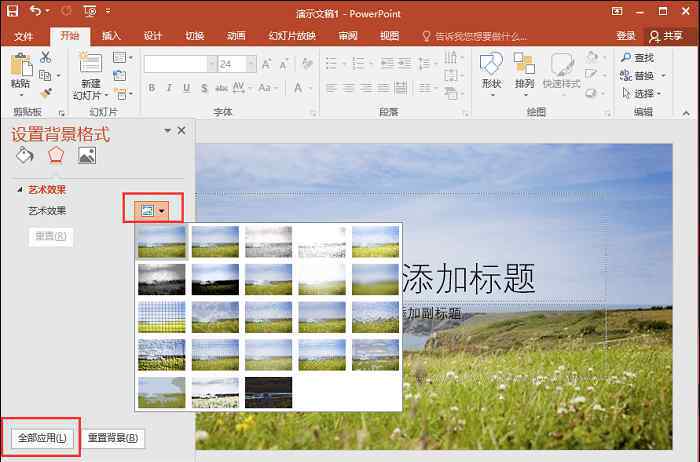Image resolution: width=700 pixels, height=462 pixels.
Task: Click the New Slide icon
Action: tap(91, 64)
